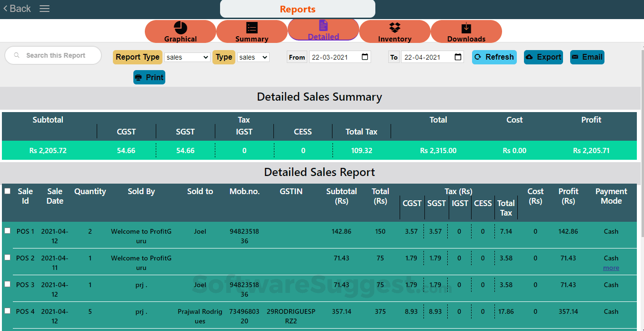Toggle the select-all checkbox in table header

(8, 191)
